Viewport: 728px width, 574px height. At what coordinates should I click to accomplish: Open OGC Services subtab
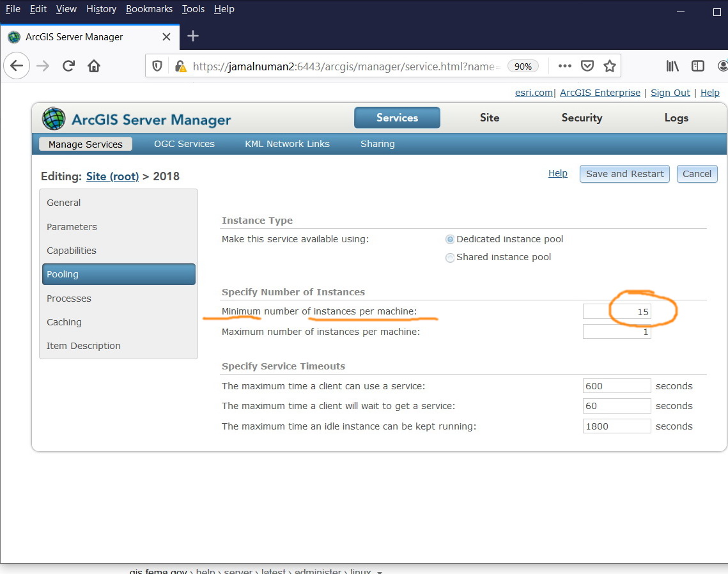click(x=184, y=144)
